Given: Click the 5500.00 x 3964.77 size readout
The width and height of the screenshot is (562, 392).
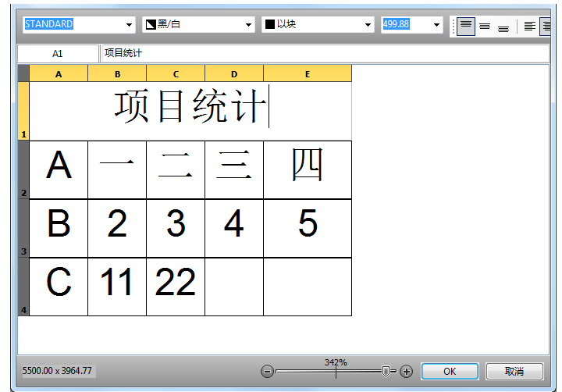Looking at the screenshot, I should click(57, 371).
